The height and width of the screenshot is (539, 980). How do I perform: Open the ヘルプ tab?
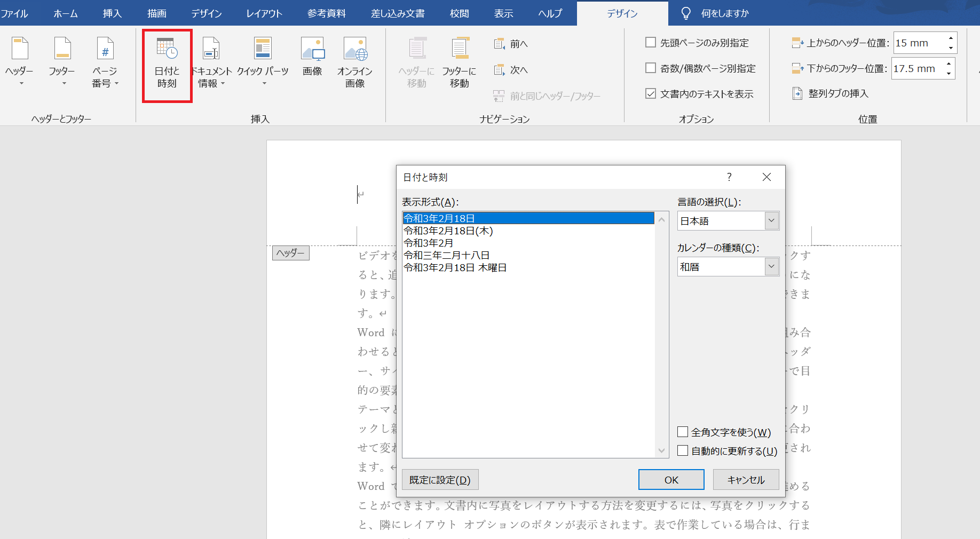pyautogui.click(x=550, y=13)
